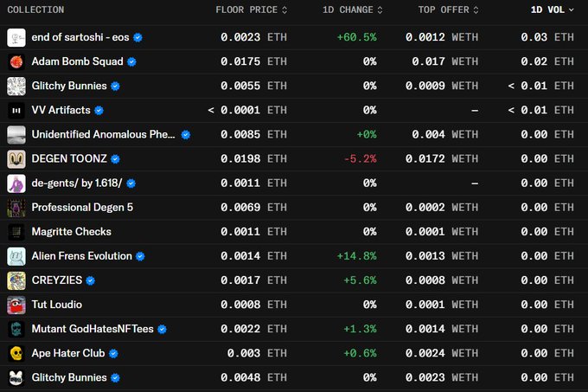Sort table by Floor Price column
Image resolution: width=588 pixels, height=392 pixels.
(252, 10)
